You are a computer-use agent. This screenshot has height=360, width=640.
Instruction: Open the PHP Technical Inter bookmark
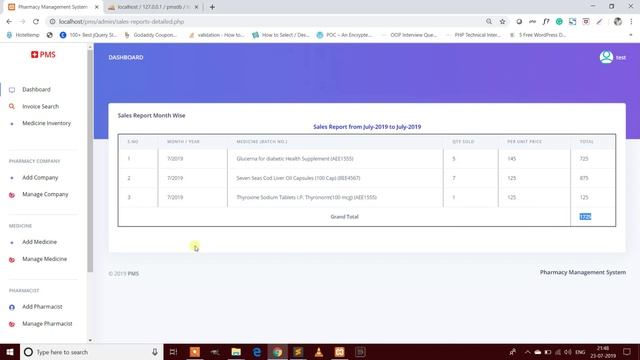pos(473,35)
